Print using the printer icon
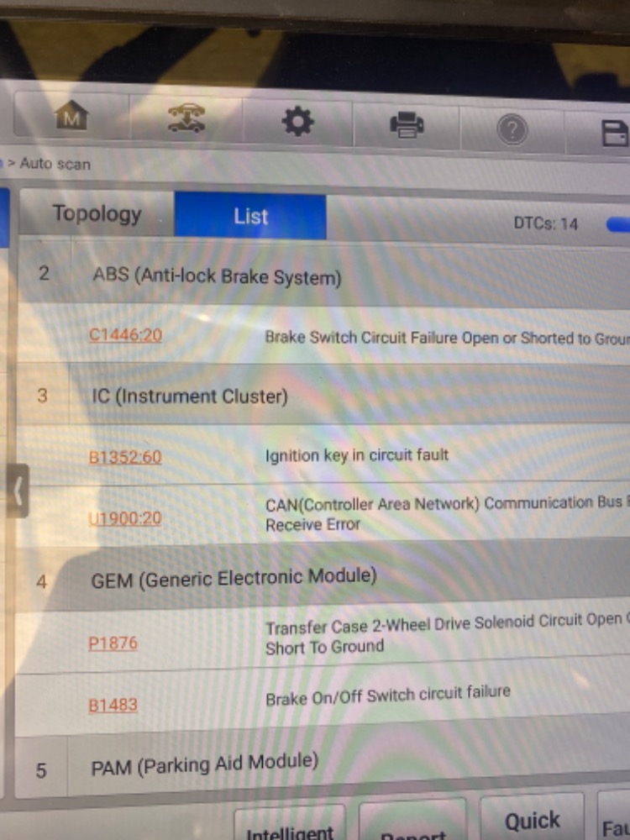Image resolution: width=630 pixels, height=840 pixels. pyautogui.click(x=407, y=127)
